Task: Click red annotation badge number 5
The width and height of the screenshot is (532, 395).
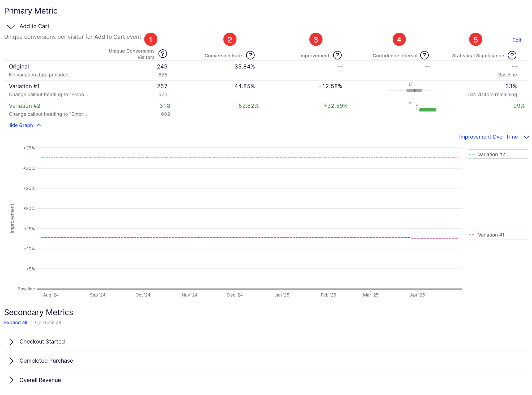Action: [x=475, y=40]
